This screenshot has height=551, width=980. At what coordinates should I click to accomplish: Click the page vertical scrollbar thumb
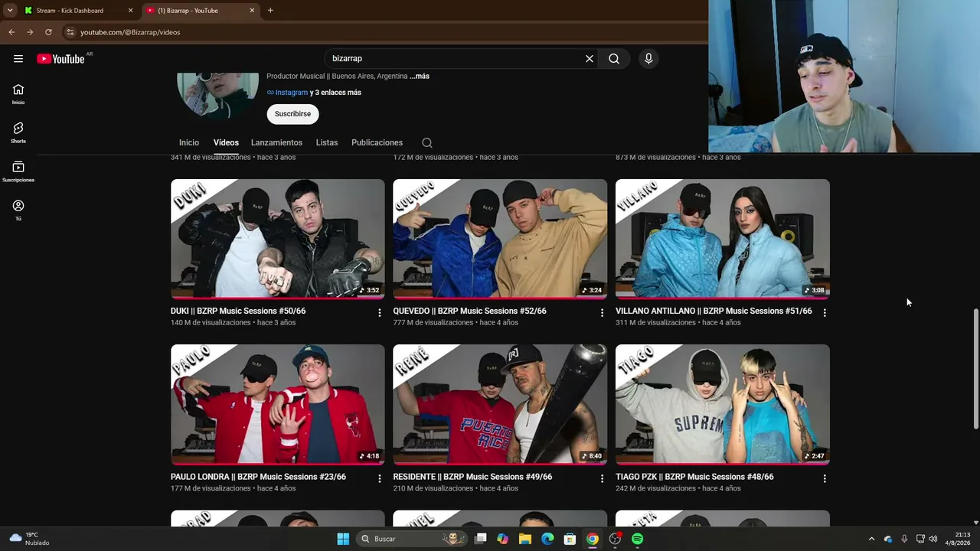975,369
